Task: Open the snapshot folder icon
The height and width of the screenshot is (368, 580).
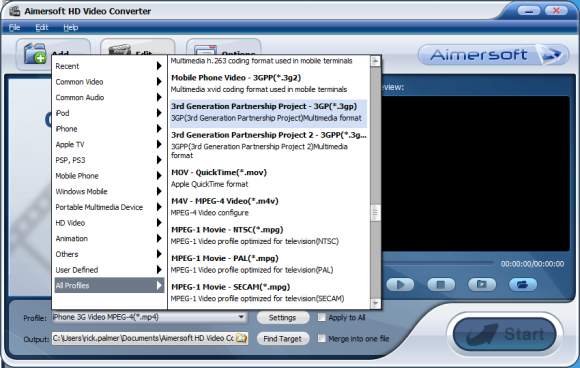Action: (x=523, y=284)
